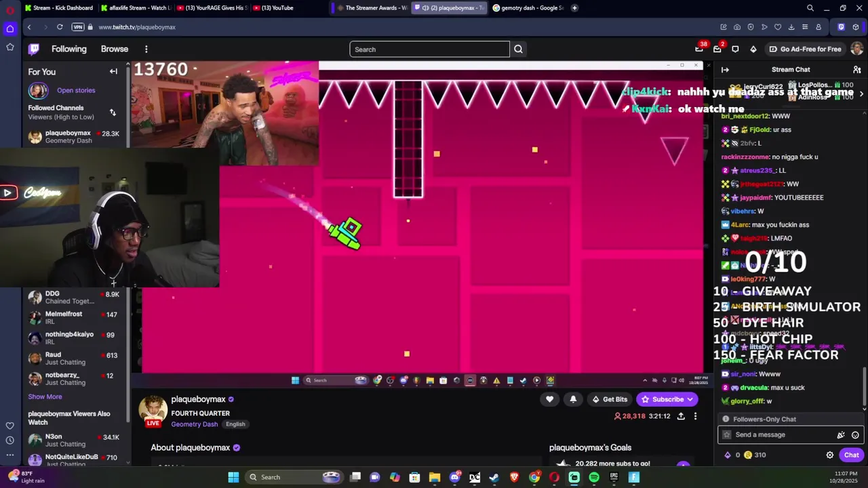This screenshot has width=868, height=488.
Task: Click the share stream icon
Action: pos(681,416)
